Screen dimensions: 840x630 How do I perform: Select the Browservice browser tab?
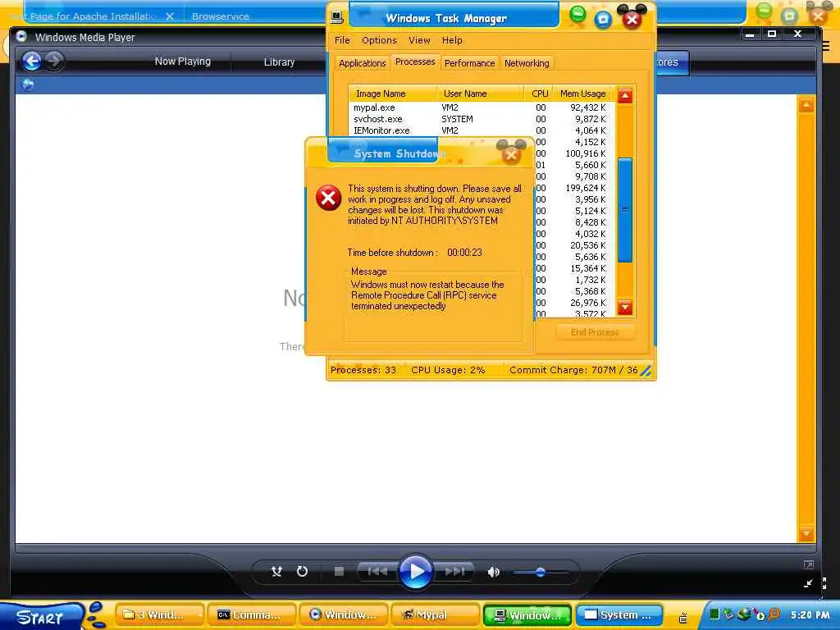(x=220, y=16)
